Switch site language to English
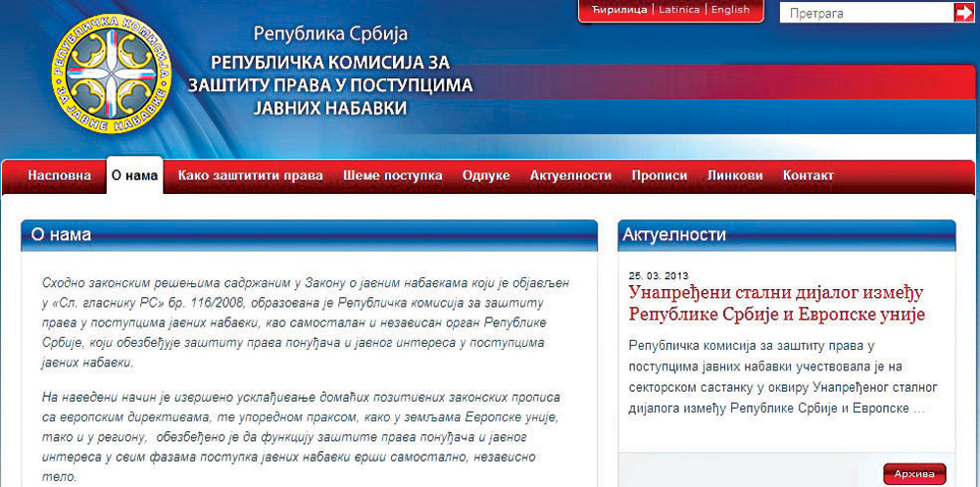 730,10
